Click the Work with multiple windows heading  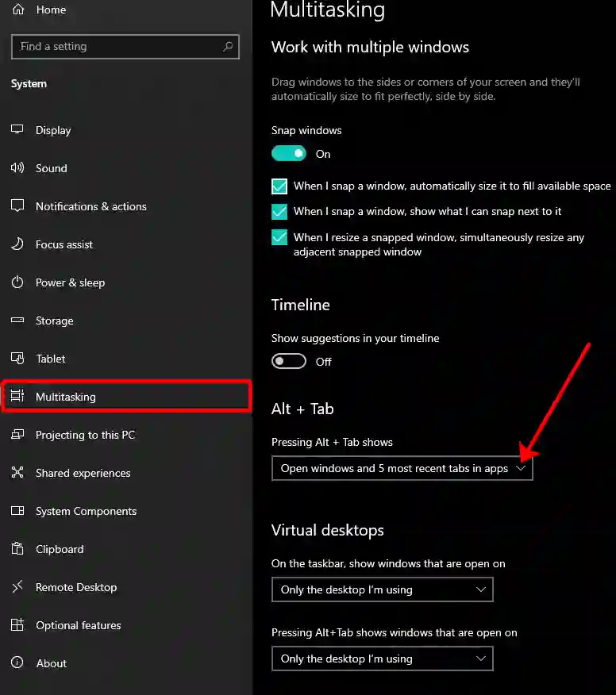[370, 47]
